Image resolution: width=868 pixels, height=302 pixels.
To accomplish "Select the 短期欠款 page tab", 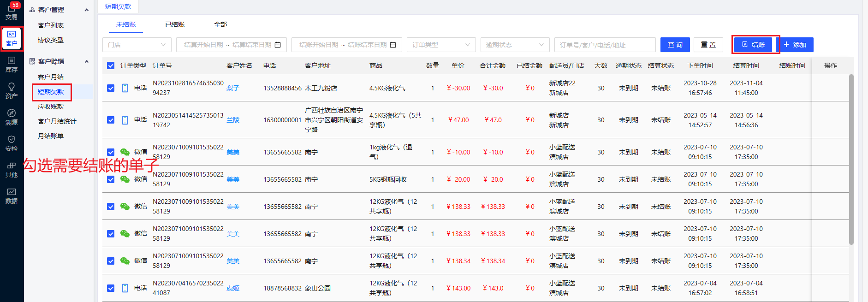I will tap(118, 6).
